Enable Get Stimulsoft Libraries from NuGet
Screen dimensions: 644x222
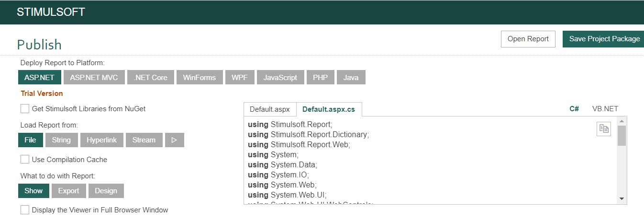pyautogui.click(x=25, y=109)
